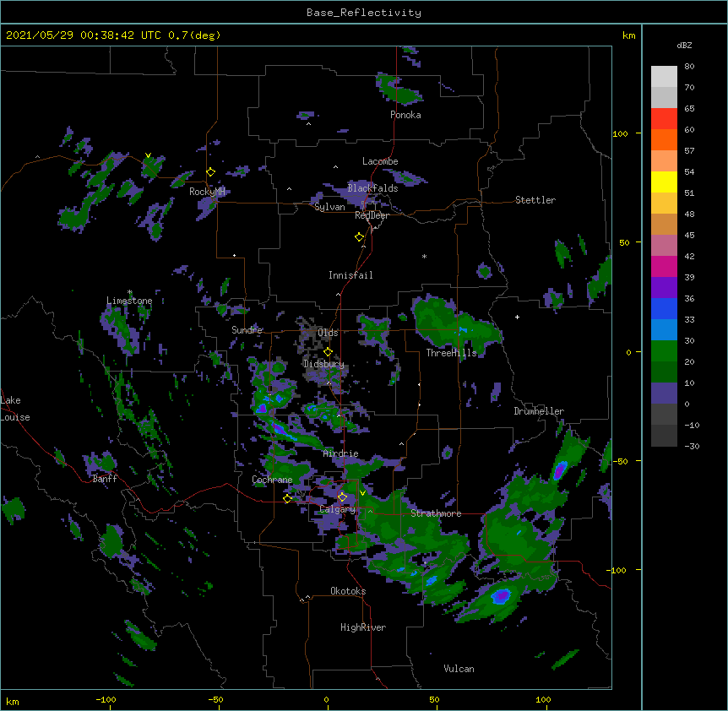Click the km label at bottom-left corner
Viewport: 728px width, 711px height.
click(13, 701)
